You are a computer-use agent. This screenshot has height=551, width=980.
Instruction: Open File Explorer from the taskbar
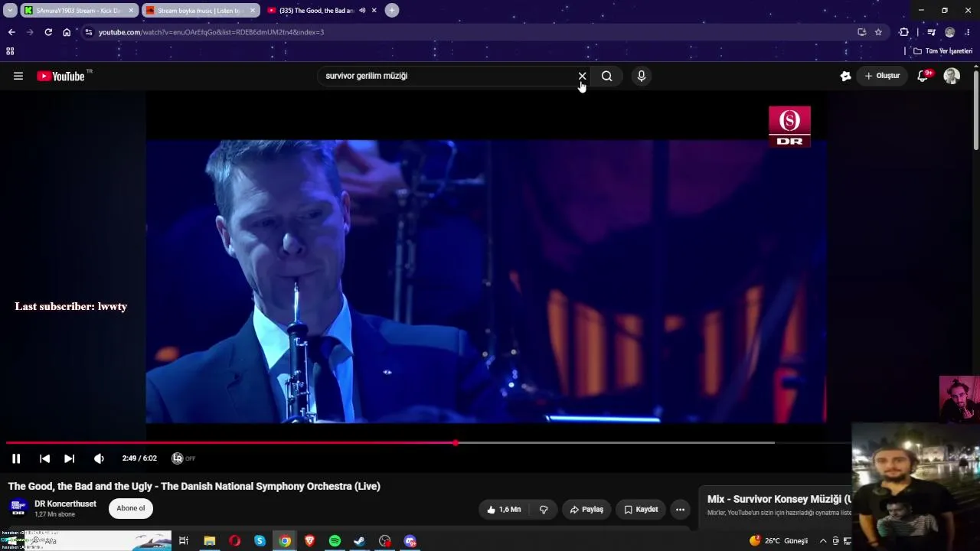(x=209, y=541)
